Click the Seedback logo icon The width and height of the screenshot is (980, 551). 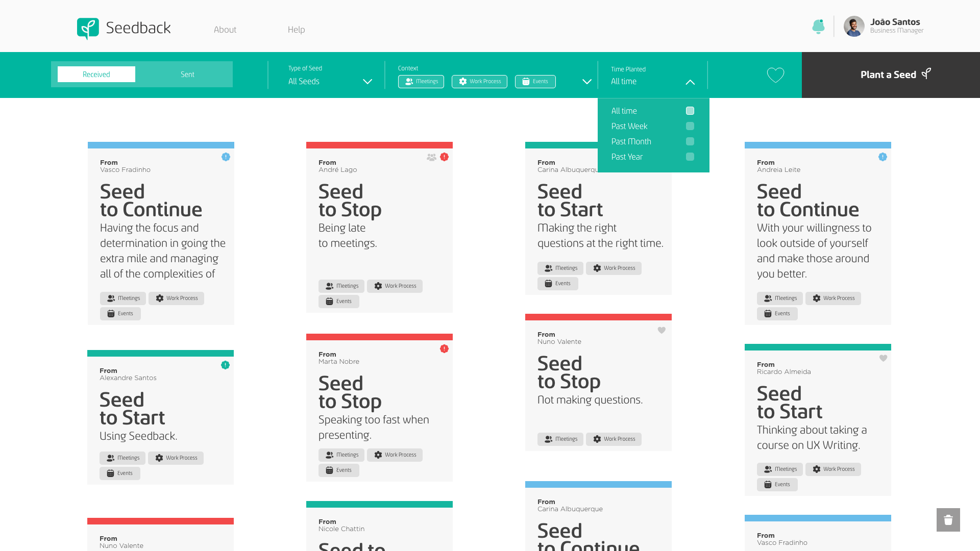click(x=88, y=29)
